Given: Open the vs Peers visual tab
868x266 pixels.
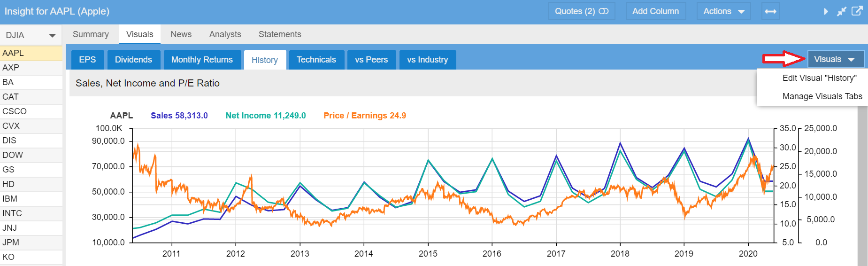Looking at the screenshot, I should [x=371, y=60].
